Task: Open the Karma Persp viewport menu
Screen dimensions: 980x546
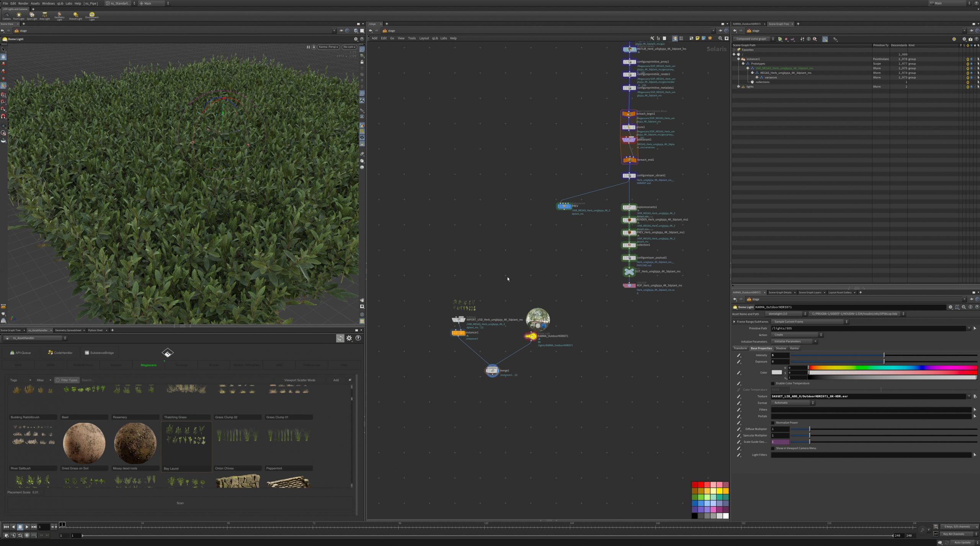Action: coord(328,47)
